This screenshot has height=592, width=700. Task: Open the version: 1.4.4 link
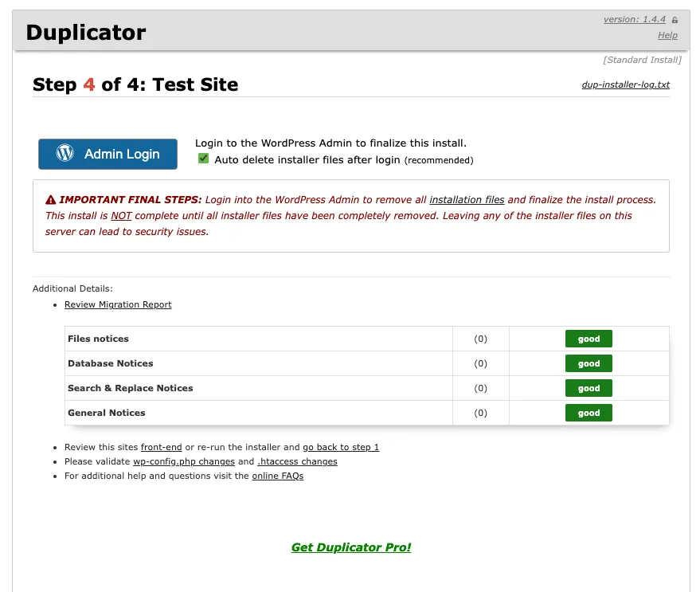(x=635, y=19)
